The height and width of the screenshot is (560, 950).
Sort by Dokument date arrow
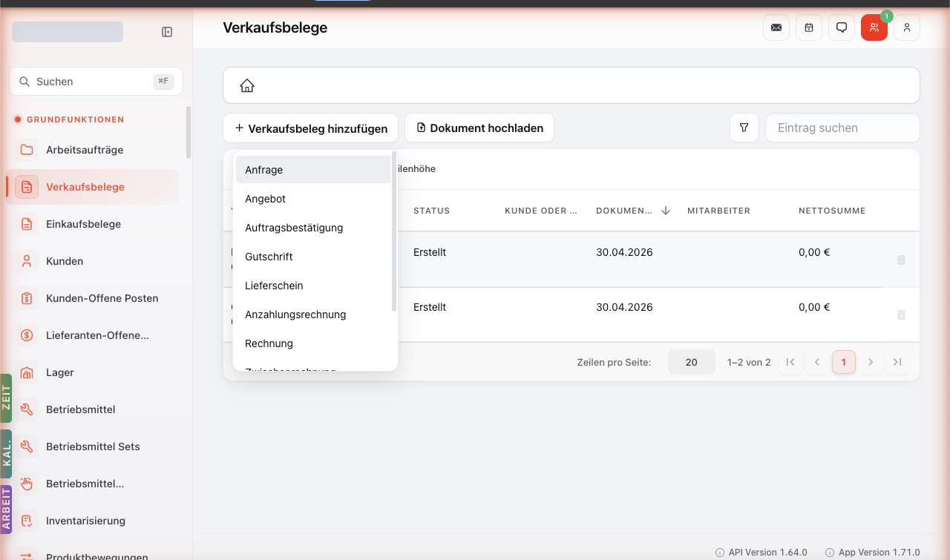(666, 211)
